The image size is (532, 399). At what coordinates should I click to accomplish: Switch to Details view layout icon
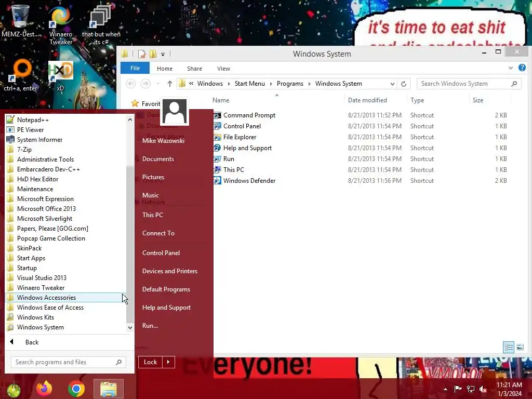pos(509,347)
